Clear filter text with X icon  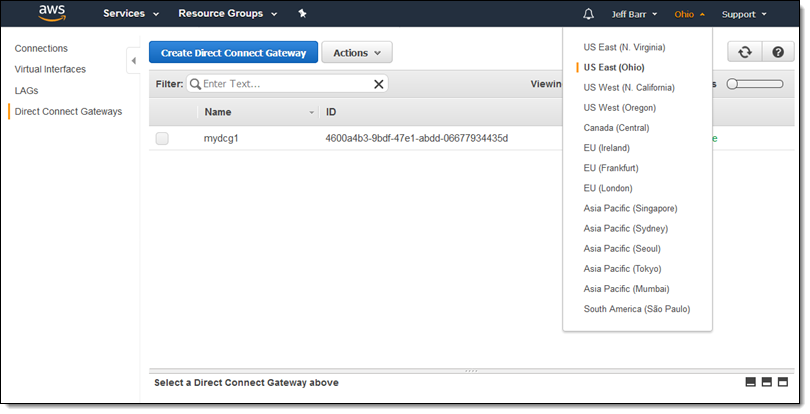click(x=379, y=84)
